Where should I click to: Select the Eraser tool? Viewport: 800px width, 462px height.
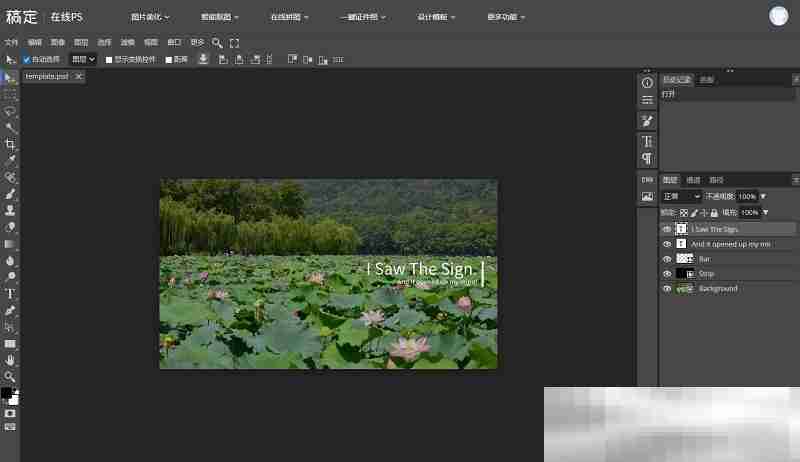[9, 227]
